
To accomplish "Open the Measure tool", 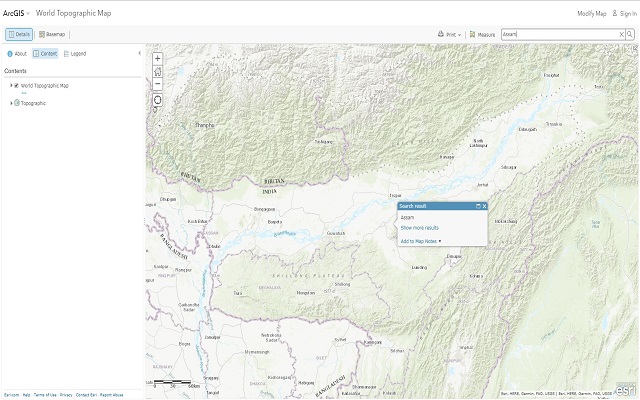I will coord(482,35).
